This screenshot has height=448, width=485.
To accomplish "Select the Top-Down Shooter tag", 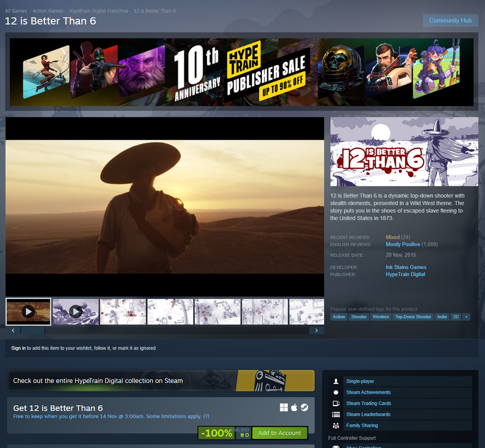I will coord(413,317).
